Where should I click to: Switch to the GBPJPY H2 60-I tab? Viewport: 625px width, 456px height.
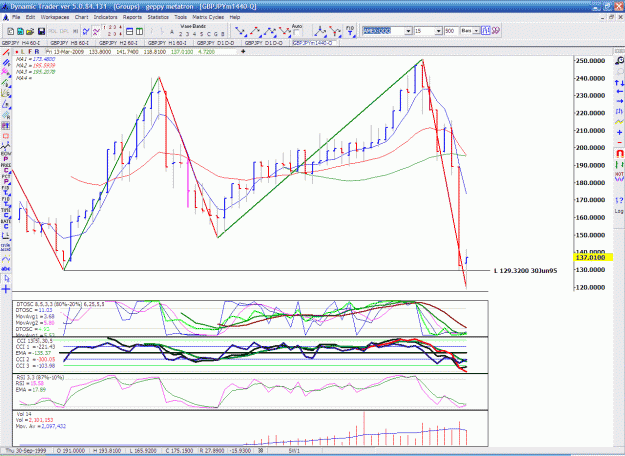(x=118, y=43)
